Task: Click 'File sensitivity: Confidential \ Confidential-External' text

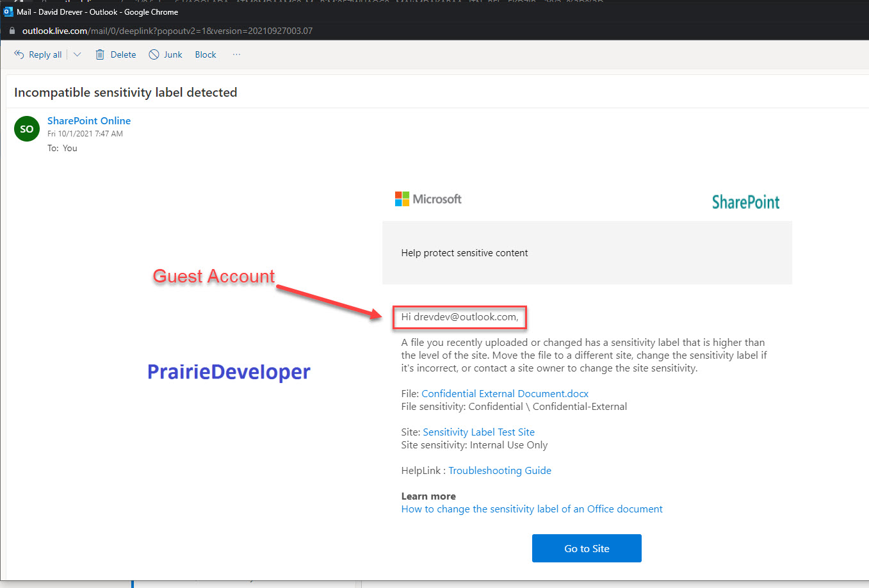Action: 514,406
